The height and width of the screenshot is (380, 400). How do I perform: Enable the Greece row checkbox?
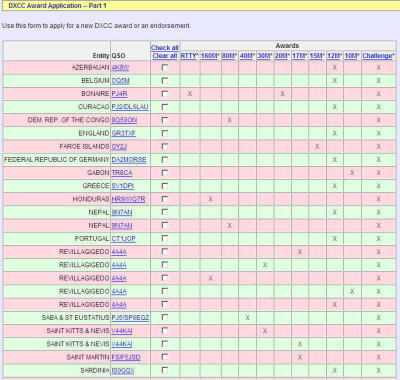165,186
